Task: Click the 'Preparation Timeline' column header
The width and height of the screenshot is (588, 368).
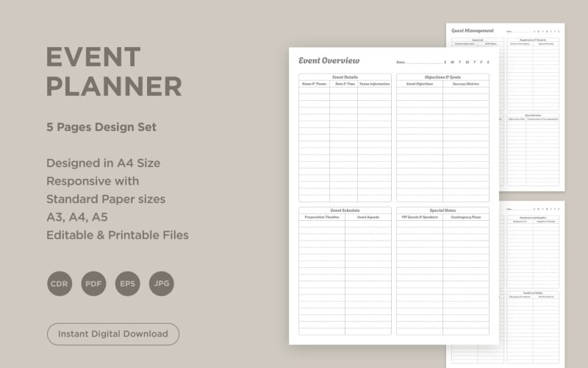Action: coord(322,217)
